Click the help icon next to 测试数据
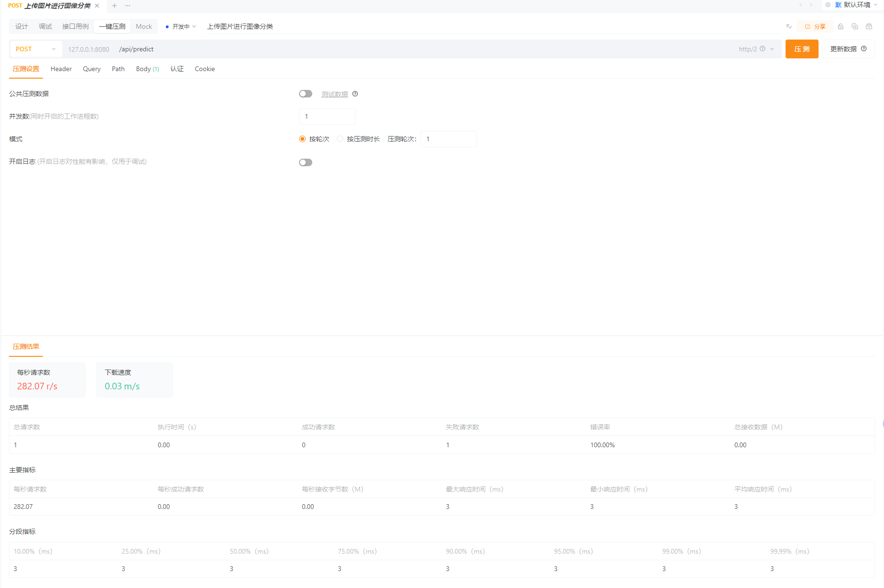 tap(355, 94)
